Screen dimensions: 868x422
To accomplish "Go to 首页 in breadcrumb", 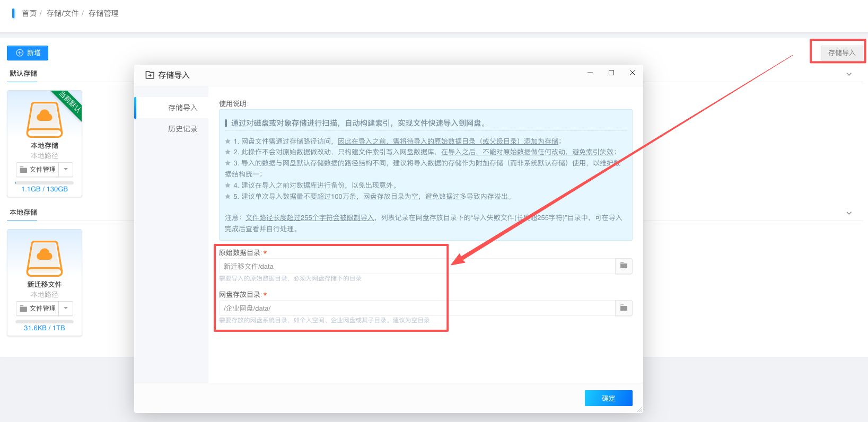I will click(29, 13).
